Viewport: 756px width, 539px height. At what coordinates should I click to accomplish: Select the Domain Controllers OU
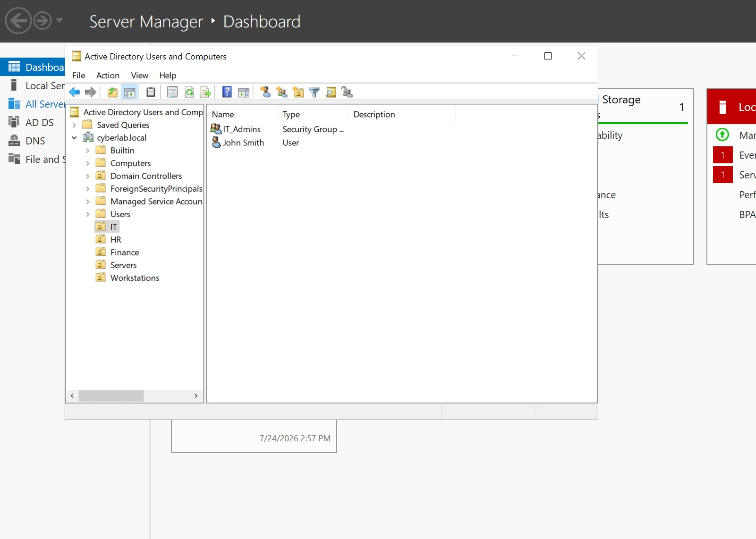[x=146, y=176]
